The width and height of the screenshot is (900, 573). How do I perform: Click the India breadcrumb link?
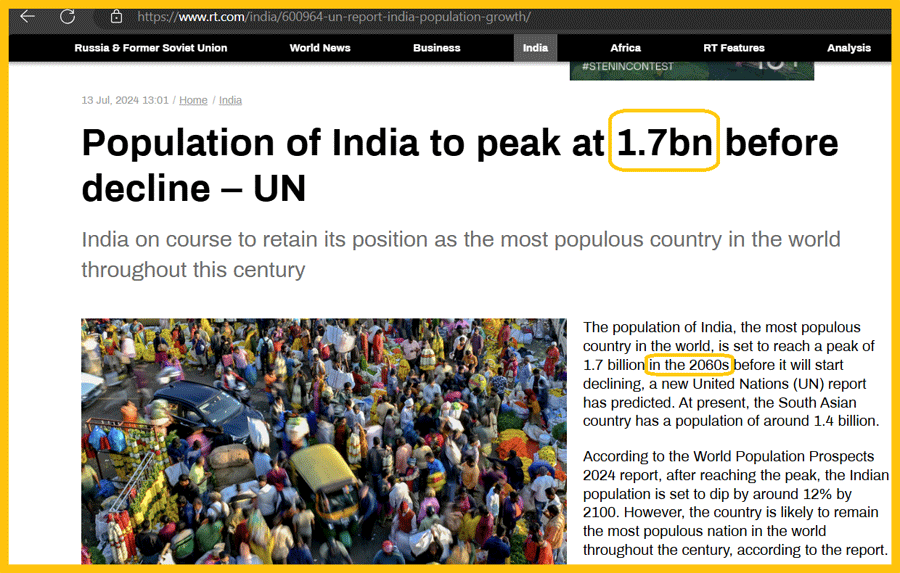point(230,100)
